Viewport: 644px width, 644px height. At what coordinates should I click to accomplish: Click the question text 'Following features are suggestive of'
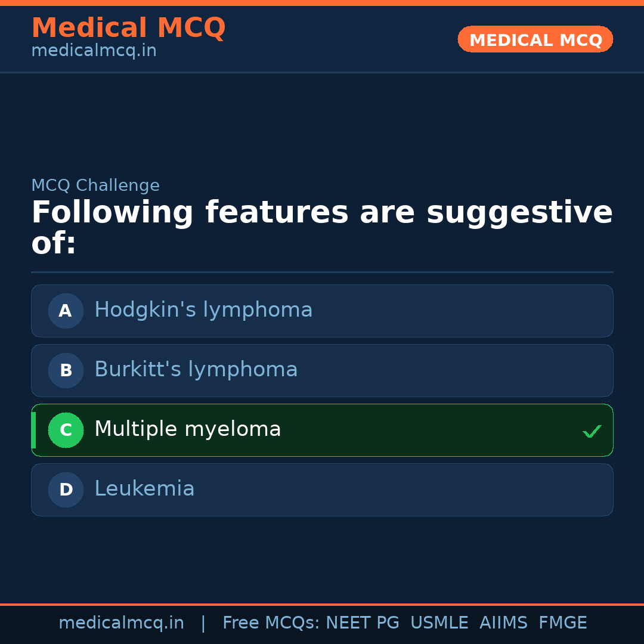click(322, 212)
